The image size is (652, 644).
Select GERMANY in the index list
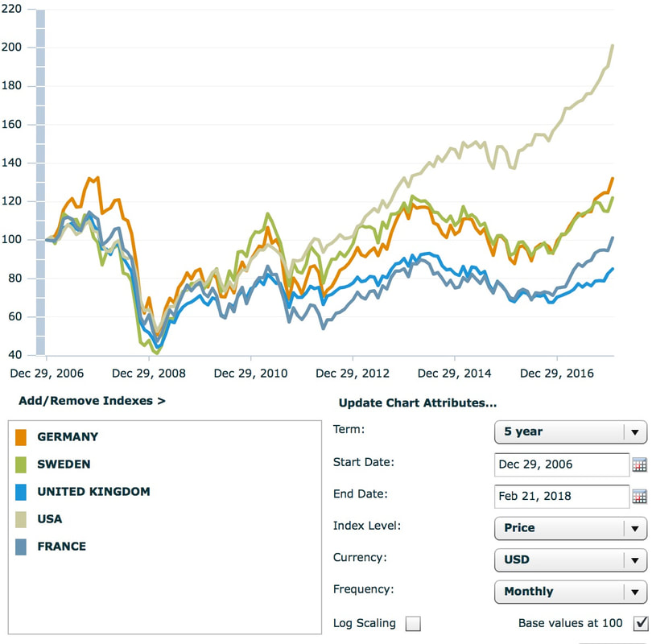pos(68,437)
